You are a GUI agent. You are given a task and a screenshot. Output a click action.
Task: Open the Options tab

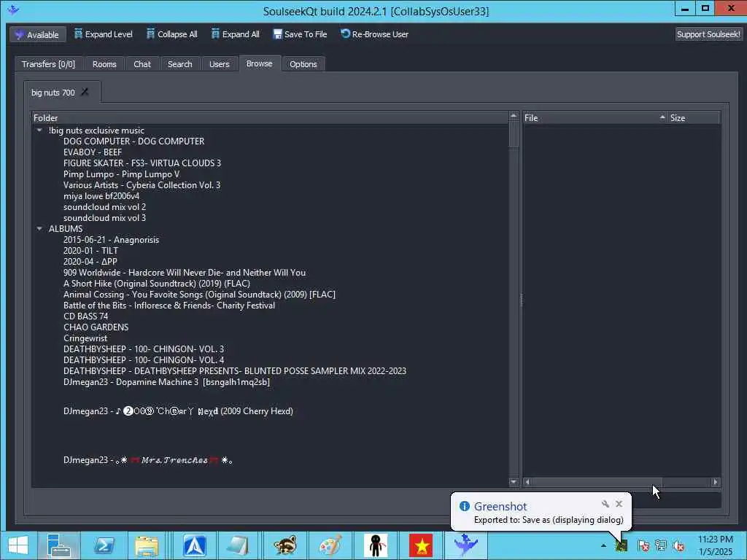303,64
